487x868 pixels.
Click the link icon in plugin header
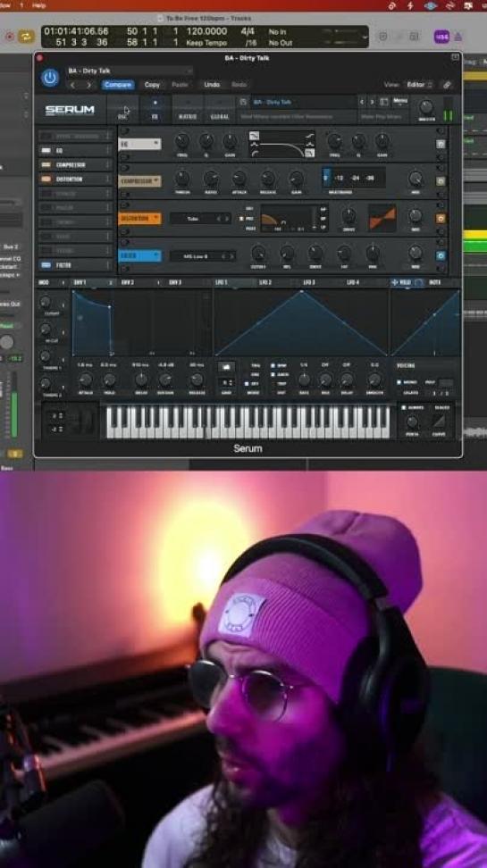coord(447,85)
